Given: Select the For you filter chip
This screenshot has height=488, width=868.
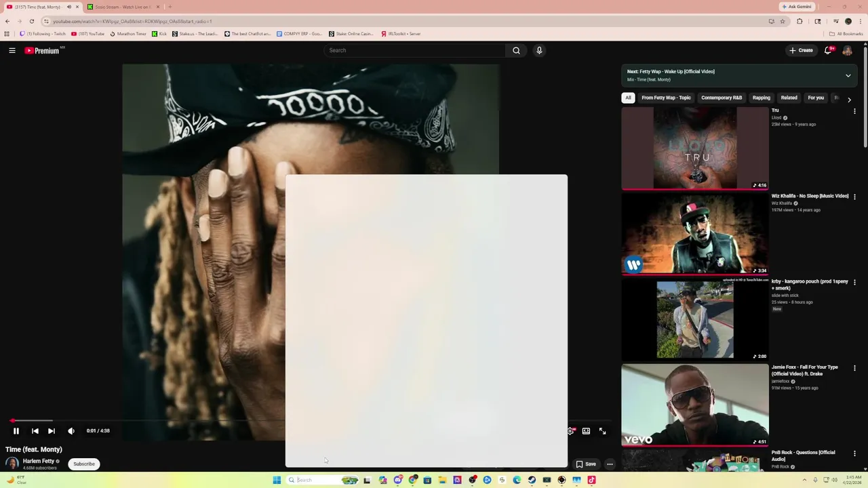Looking at the screenshot, I should click(x=816, y=98).
